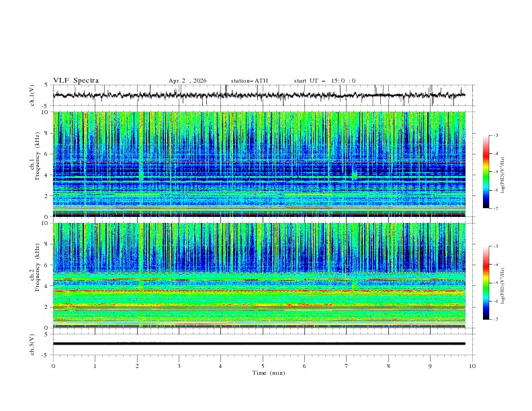Click the ch.2 frequency tick label '2'

tap(46, 307)
